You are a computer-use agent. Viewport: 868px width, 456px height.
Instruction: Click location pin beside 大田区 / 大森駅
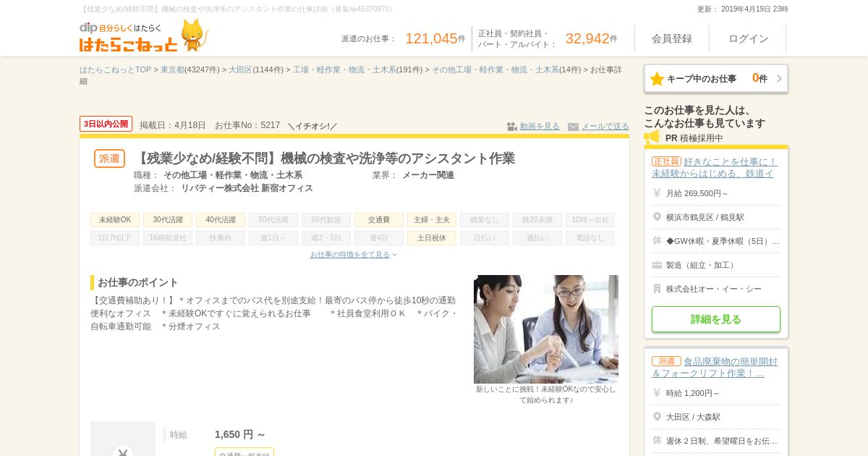pyautogui.click(x=657, y=417)
